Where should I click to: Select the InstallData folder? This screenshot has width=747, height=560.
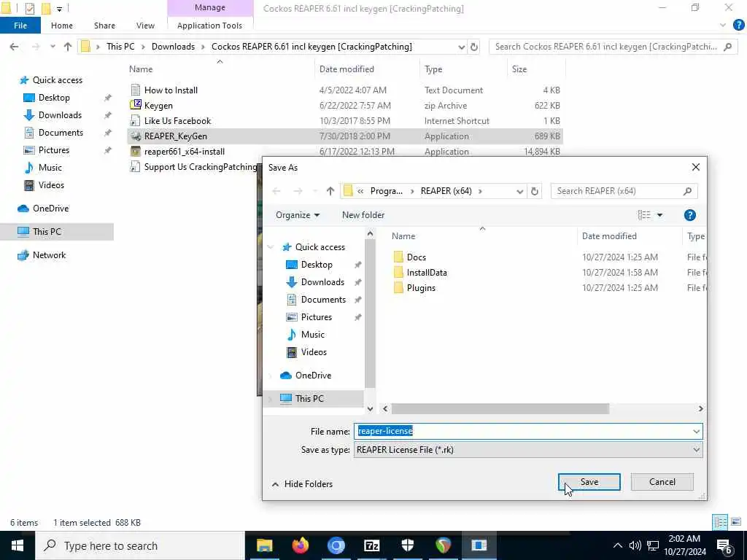coord(421,273)
